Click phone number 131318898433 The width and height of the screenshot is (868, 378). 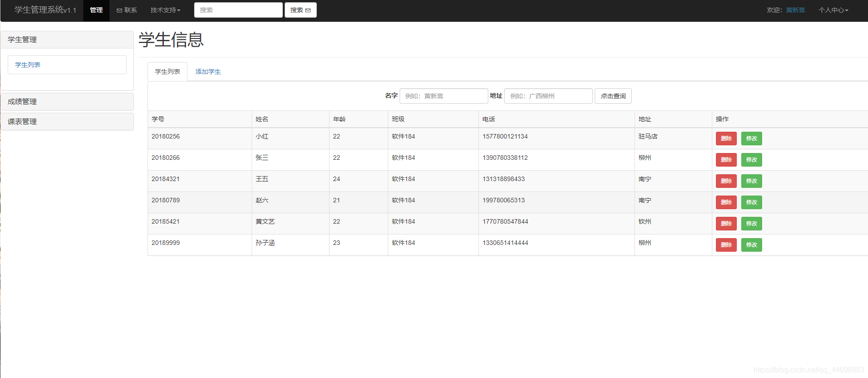pyautogui.click(x=504, y=179)
